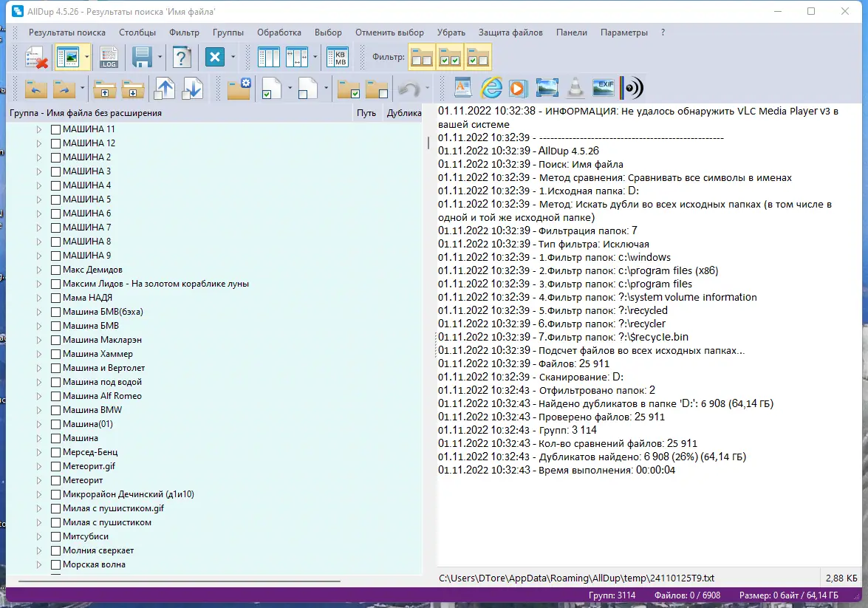Screen dimensions: 868x608
Task: Select filter showing groups with no checked files
Action: pyautogui.click(x=422, y=57)
